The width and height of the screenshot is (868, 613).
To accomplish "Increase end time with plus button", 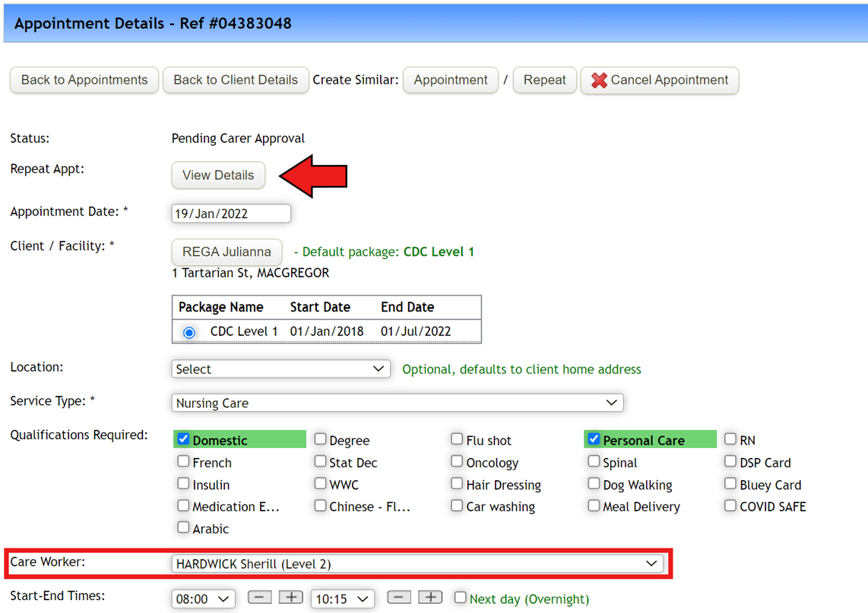I will (x=430, y=598).
